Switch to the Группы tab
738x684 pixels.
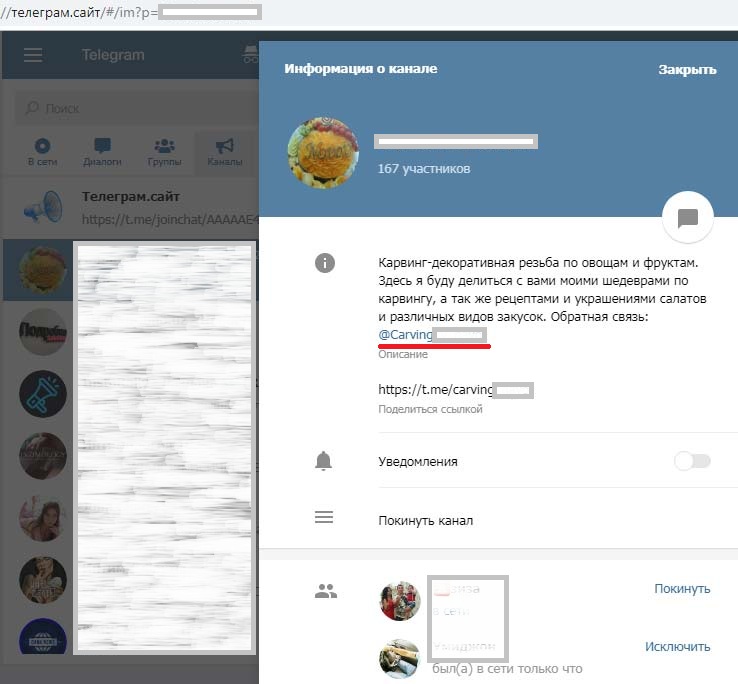point(164,152)
